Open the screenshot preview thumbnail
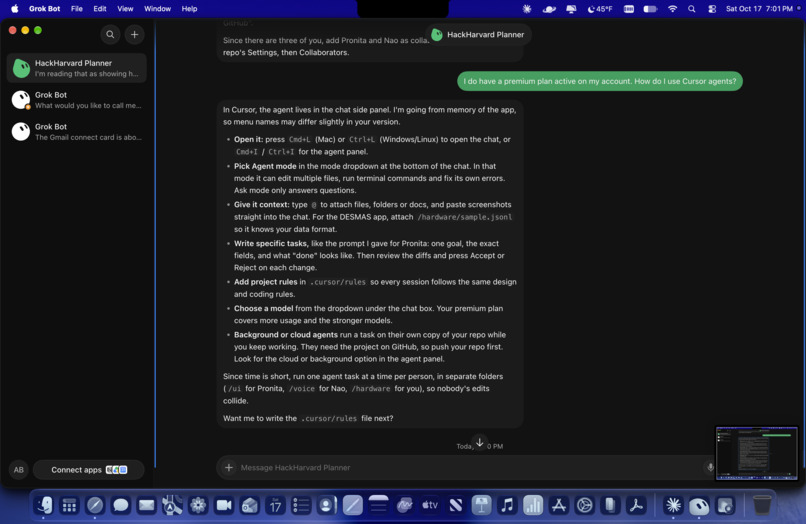 coord(757,453)
